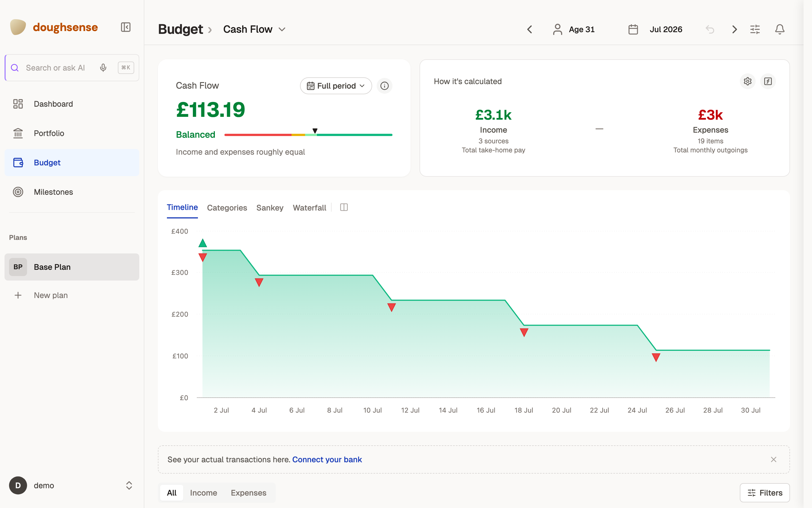Click the demo user avatar
This screenshot has height=508, width=812.
click(x=18, y=485)
